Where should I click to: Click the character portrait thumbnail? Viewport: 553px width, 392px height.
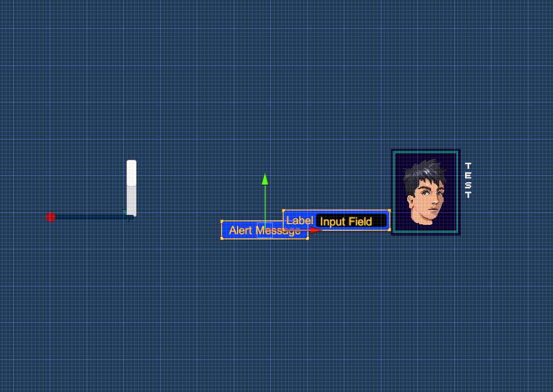(x=425, y=192)
